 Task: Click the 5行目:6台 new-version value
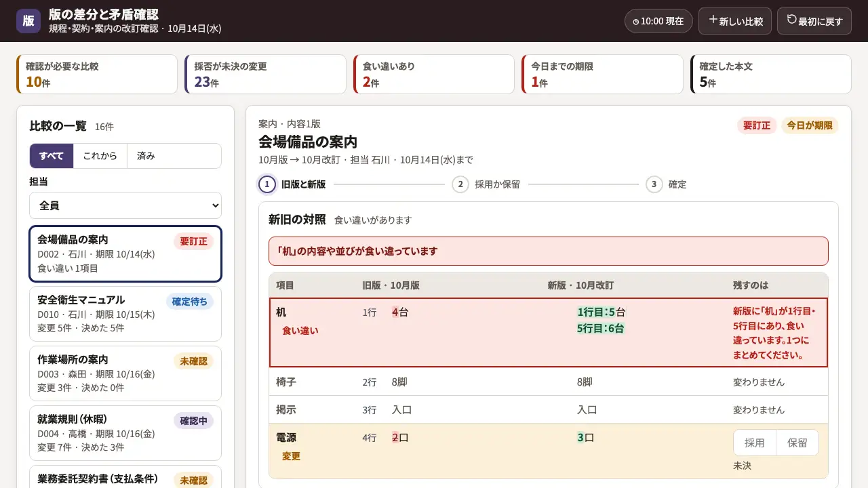[x=601, y=329]
